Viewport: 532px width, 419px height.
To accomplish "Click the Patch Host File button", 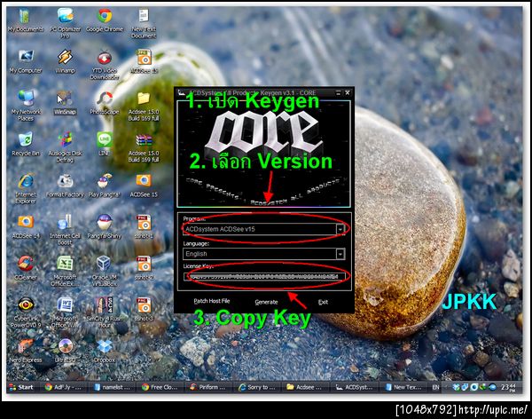I will click(x=212, y=301).
